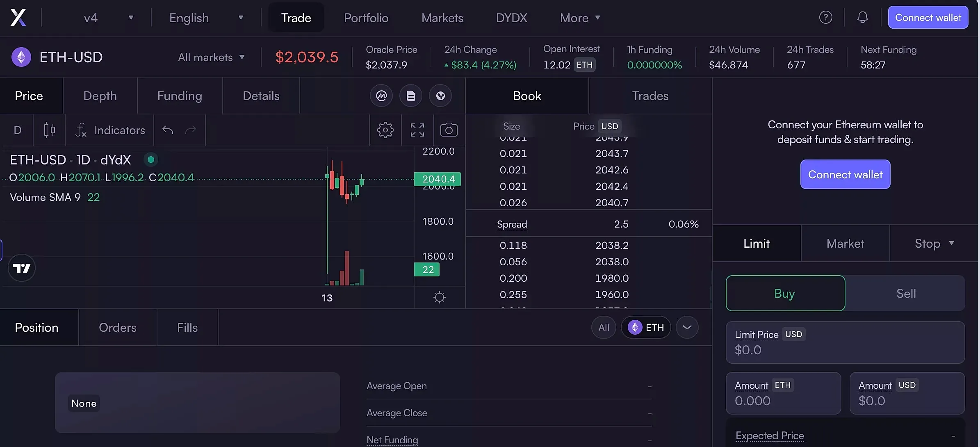The image size is (980, 447).
Task: Expand v4 version dropdown
Action: (109, 18)
